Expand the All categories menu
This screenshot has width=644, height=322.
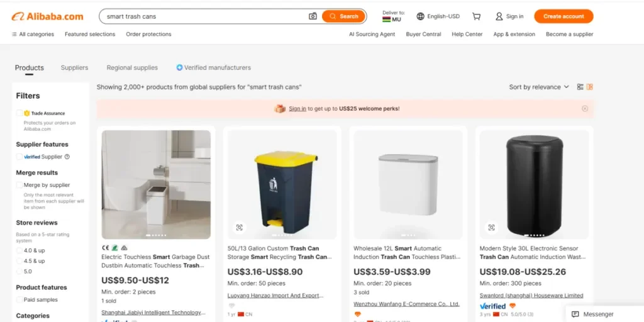33,34
